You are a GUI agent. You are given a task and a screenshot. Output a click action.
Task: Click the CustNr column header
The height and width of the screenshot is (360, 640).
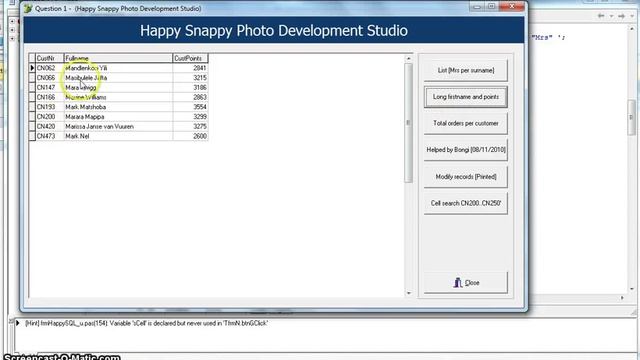(x=49, y=58)
